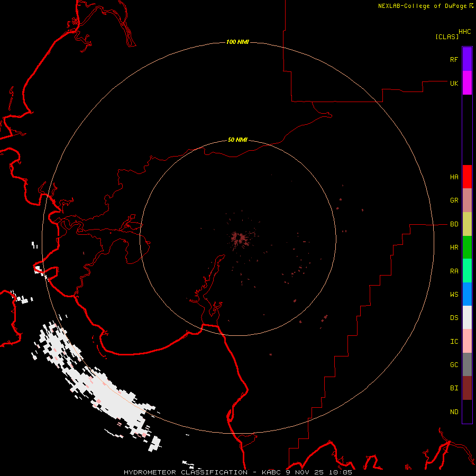The width and height of the screenshot is (476, 476).
Task: Click the RA legend label
Action: tap(454, 271)
